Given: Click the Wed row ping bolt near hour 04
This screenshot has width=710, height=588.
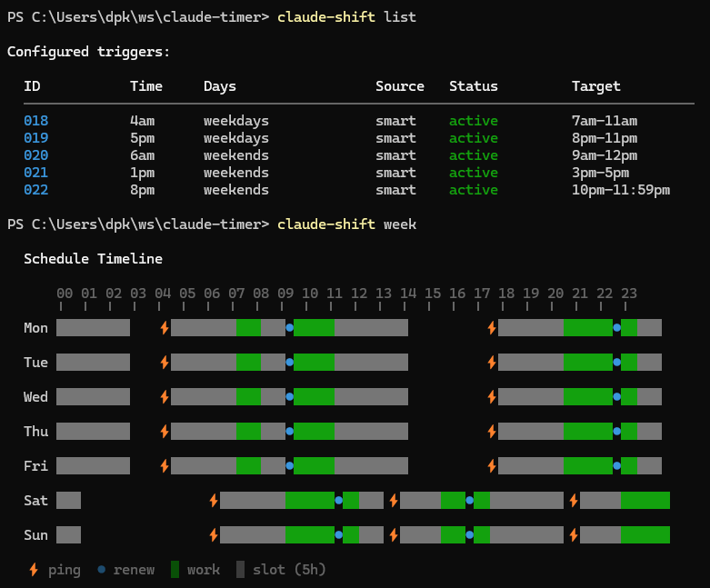Looking at the screenshot, I should tap(165, 397).
